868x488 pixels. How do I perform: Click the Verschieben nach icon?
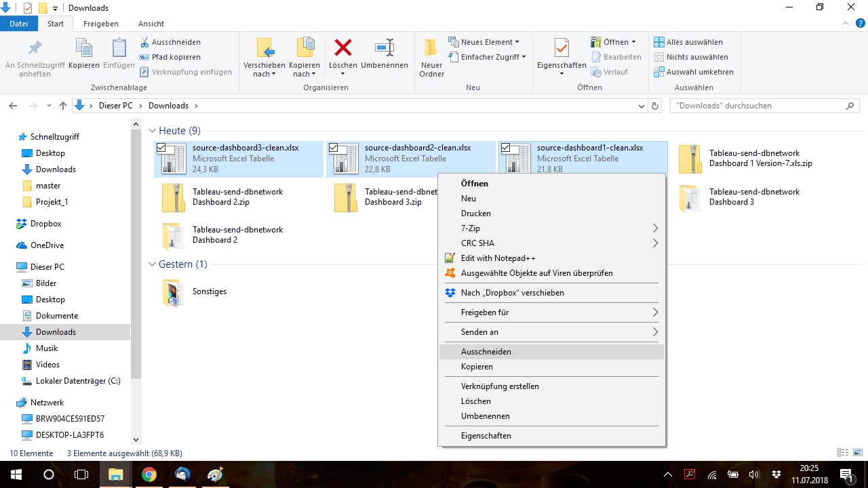pos(264,49)
